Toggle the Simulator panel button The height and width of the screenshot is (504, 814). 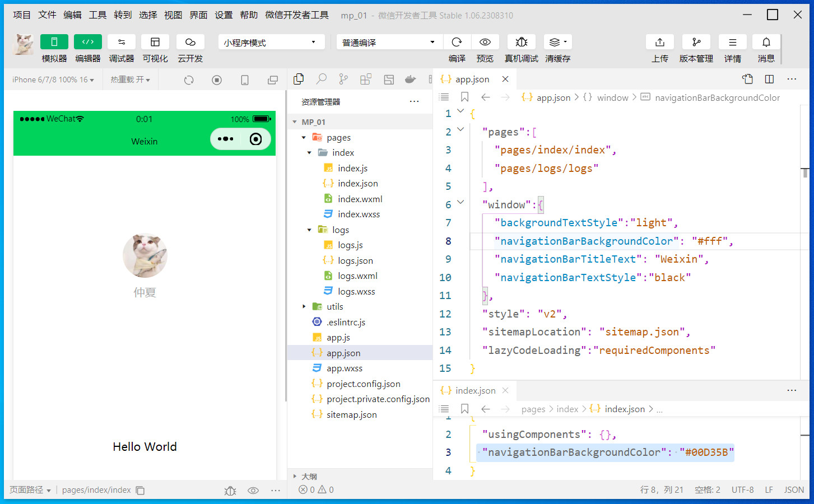pyautogui.click(x=54, y=42)
